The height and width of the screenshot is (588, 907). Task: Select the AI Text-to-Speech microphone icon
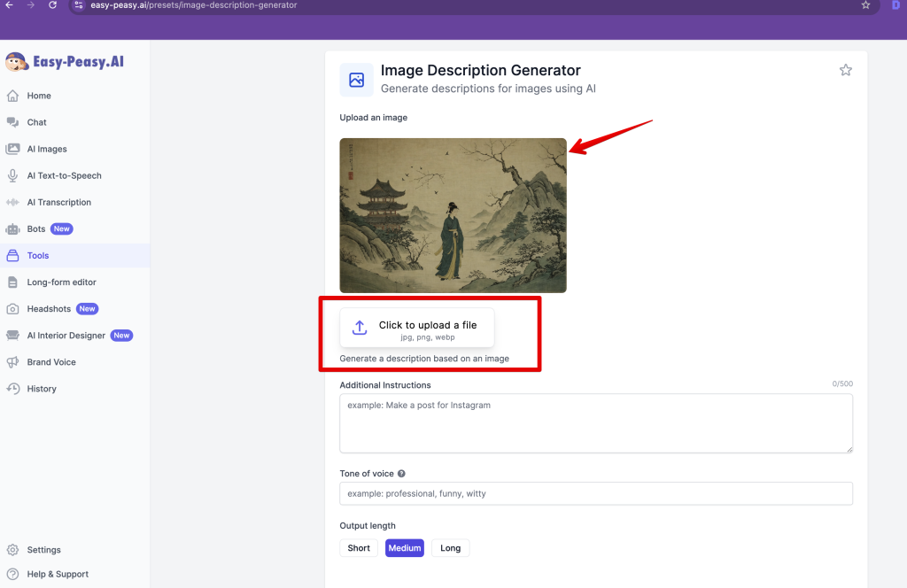point(12,175)
